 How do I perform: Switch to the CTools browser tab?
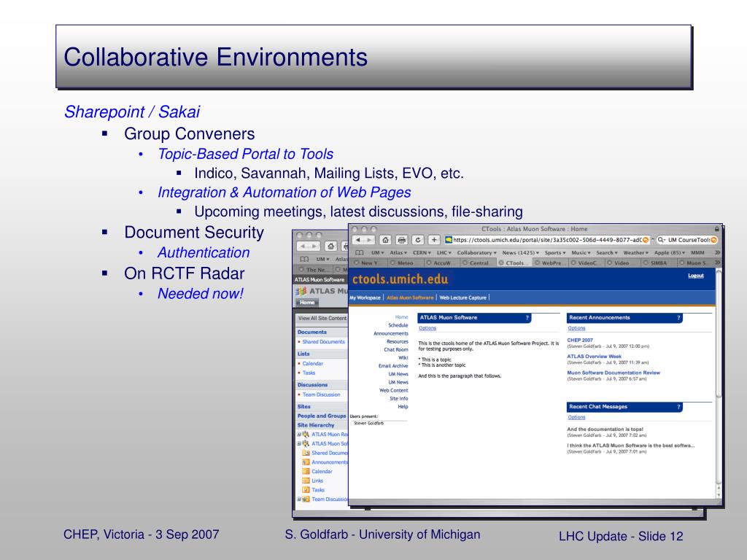tap(514, 262)
